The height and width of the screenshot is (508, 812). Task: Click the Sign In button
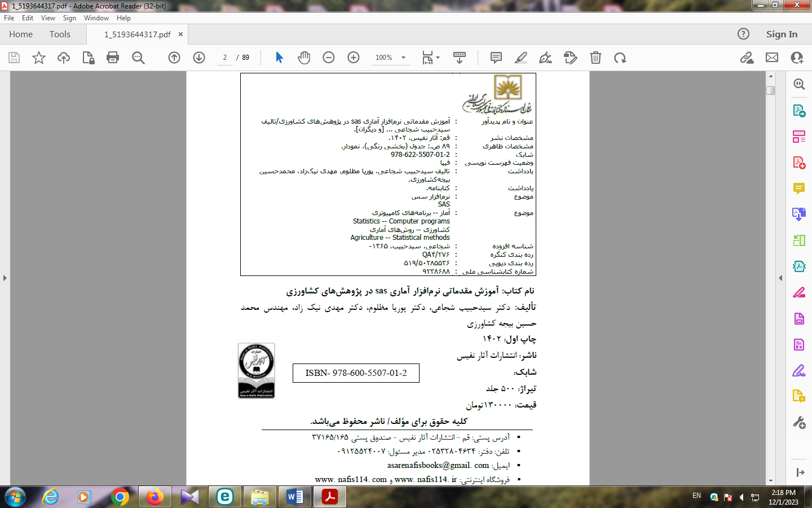point(782,34)
